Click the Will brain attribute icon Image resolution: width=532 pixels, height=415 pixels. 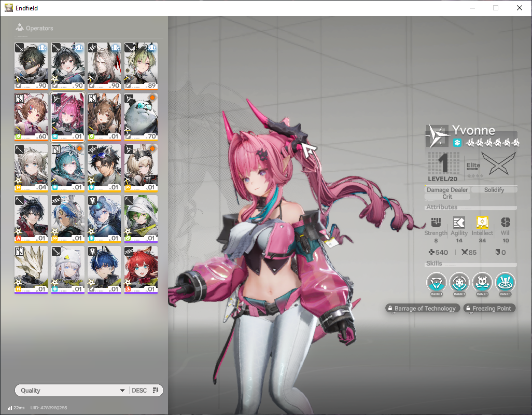(506, 223)
